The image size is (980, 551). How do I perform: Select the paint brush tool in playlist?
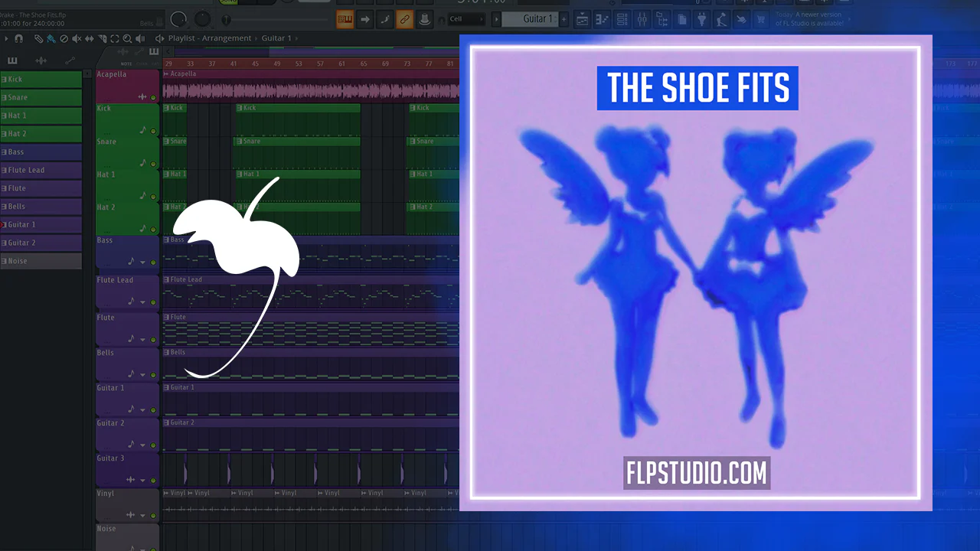[51, 38]
